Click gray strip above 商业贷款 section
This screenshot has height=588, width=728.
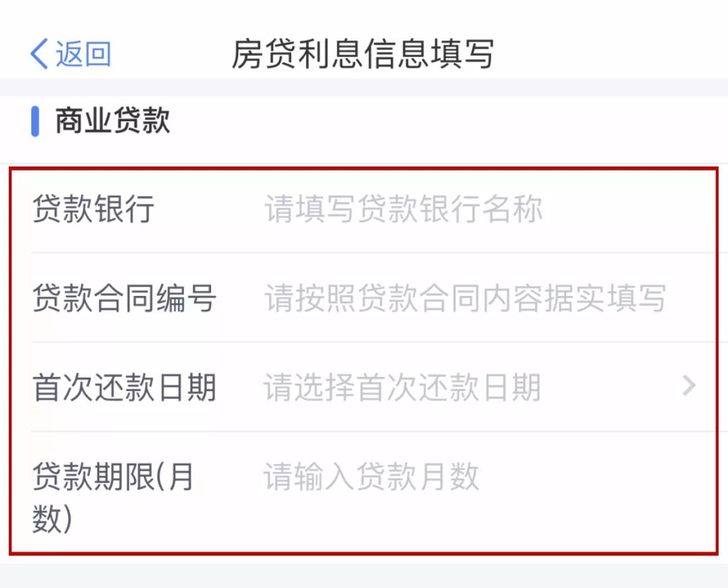364,87
